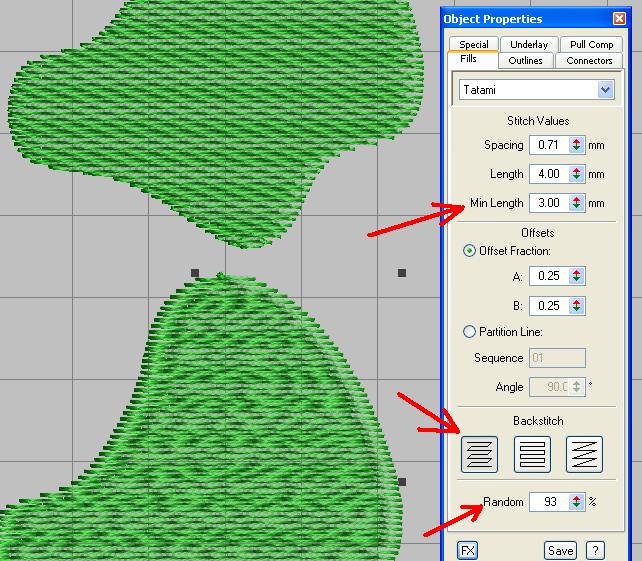Click the 'Offsets' heading
642x561 pixels.
[538, 233]
